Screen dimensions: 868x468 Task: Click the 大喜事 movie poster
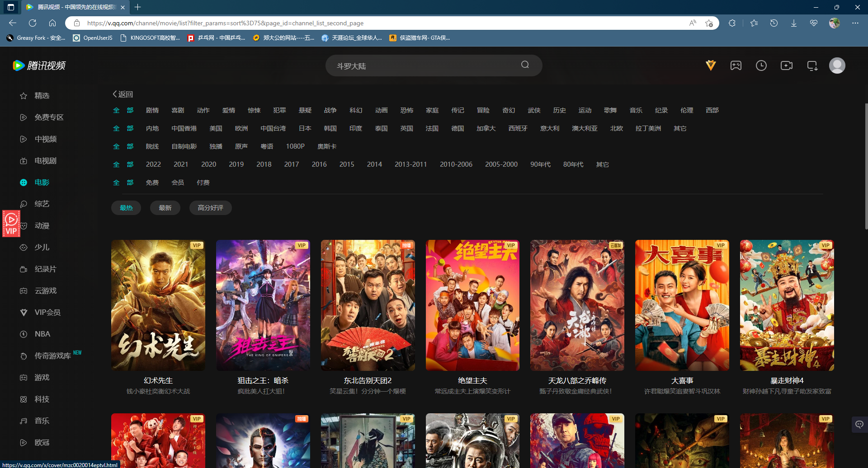(682, 305)
